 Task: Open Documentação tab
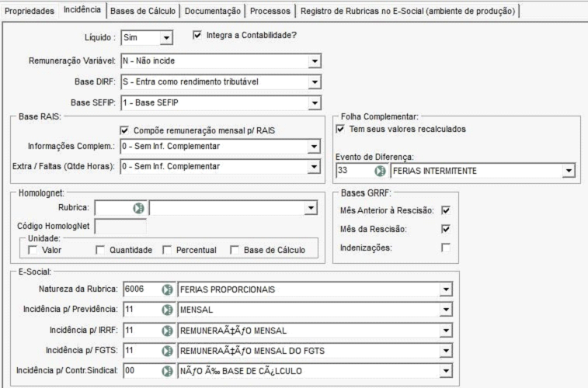[x=213, y=11]
